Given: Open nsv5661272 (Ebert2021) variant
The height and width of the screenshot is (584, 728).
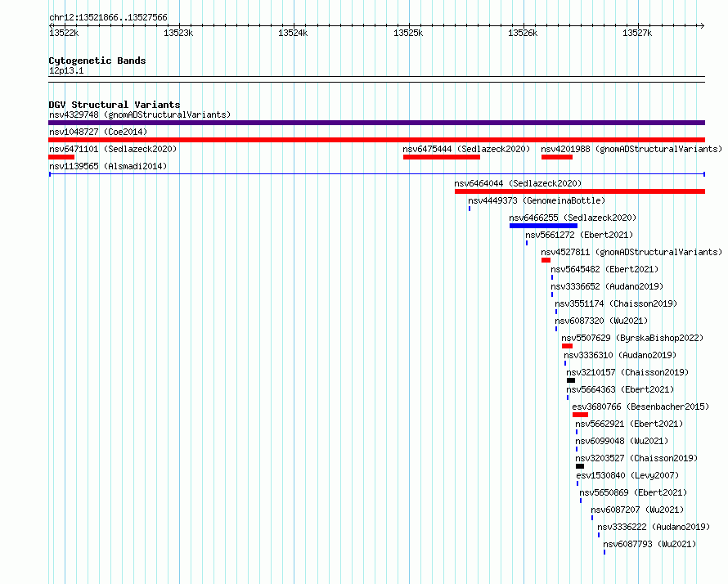Looking at the screenshot, I should pyautogui.click(x=579, y=235).
